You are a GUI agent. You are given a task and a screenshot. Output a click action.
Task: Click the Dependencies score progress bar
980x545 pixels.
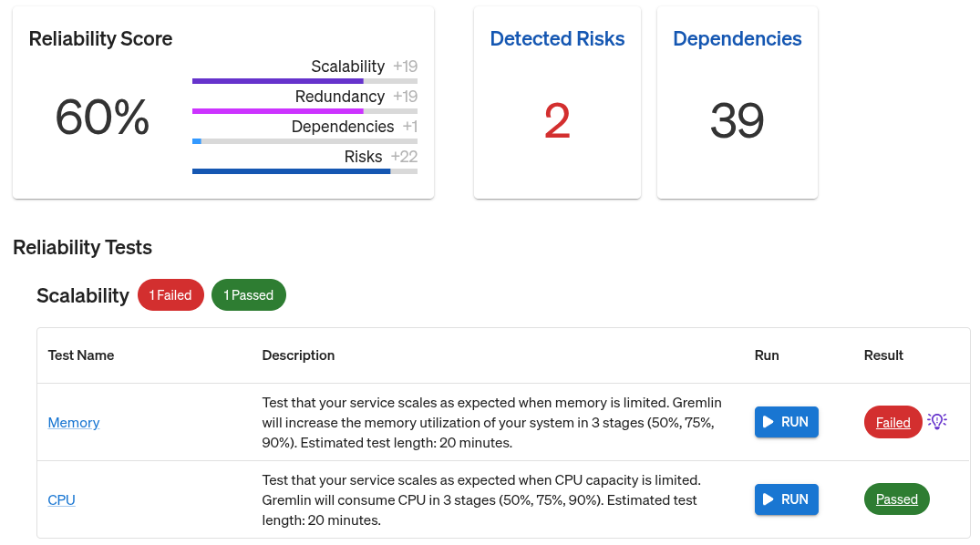tap(305, 141)
